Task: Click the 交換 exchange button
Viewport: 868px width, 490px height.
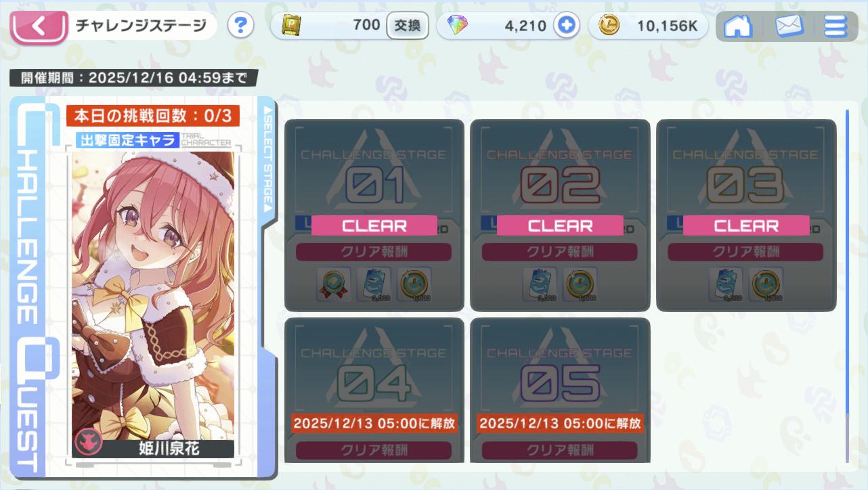Action: (x=408, y=26)
